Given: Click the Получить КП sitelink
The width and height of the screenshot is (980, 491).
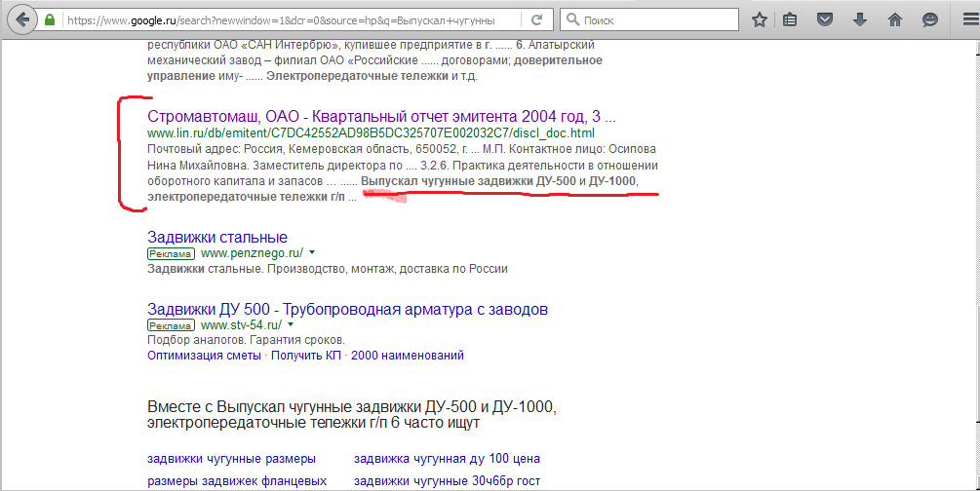Looking at the screenshot, I should [x=305, y=356].
